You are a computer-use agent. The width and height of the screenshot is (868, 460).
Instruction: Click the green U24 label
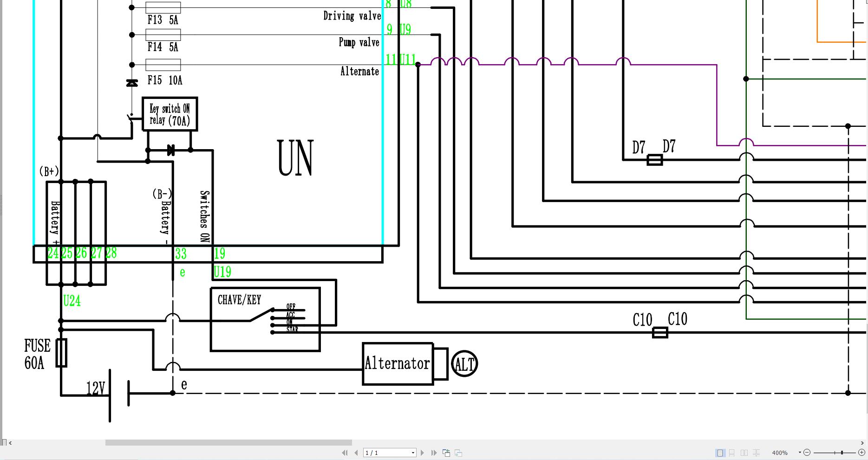click(72, 301)
